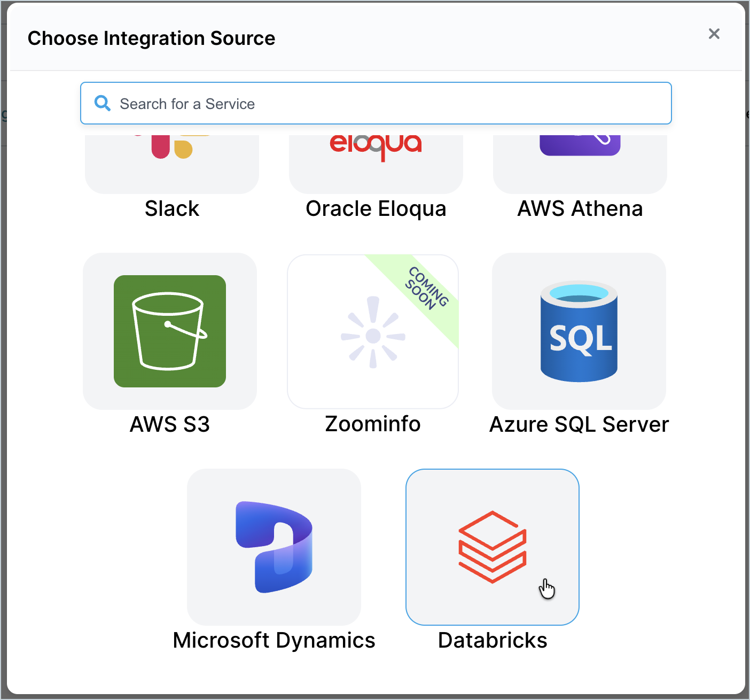Click the Slack label text

[x=172, y=208]
